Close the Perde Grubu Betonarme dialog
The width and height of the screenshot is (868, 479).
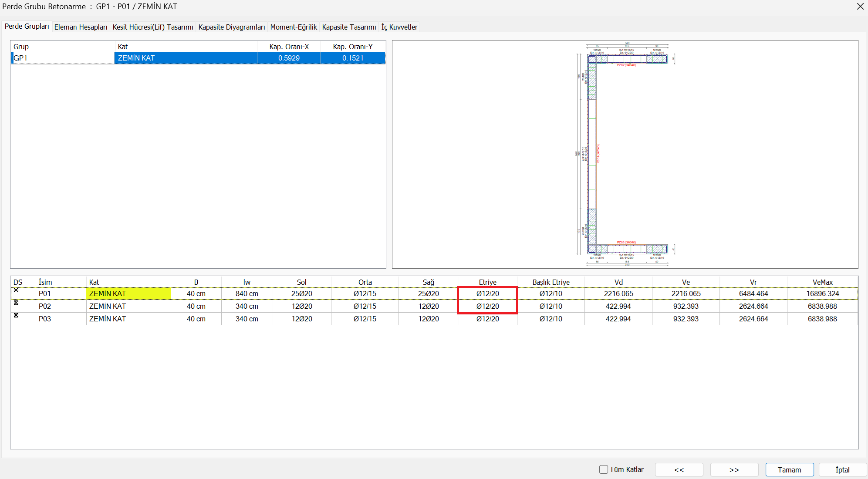click(860, 7)
